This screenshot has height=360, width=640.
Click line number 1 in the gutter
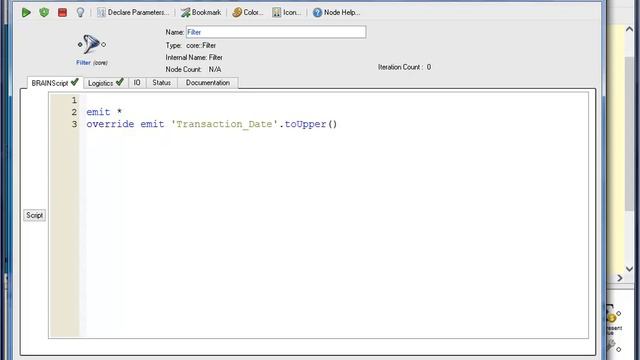coord(74,100)
